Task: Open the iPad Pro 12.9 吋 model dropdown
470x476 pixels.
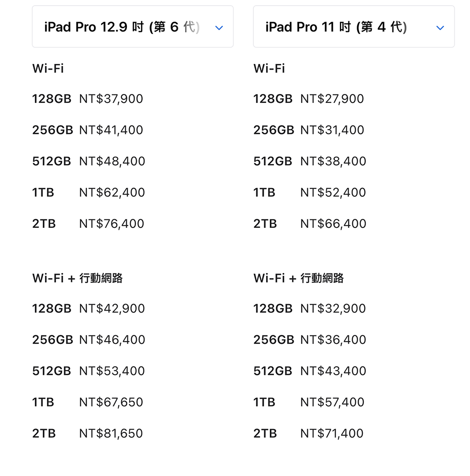Action: tap(122, 27)
